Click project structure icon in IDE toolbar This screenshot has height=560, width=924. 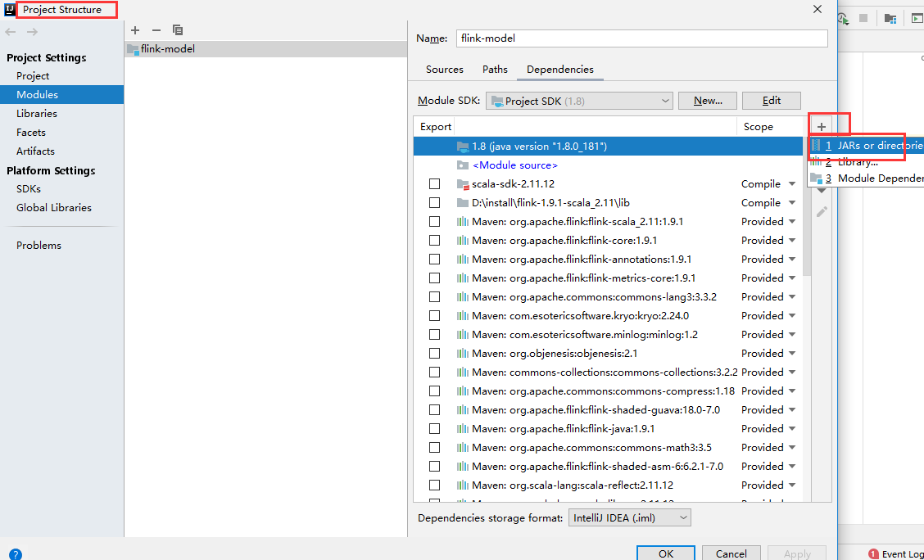click(x=890, y=19)
